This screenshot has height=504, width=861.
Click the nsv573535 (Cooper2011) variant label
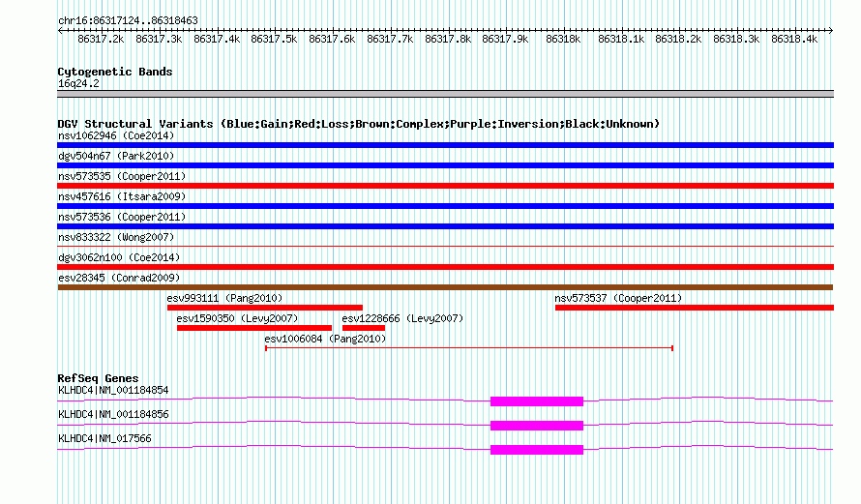click(122, 176)
